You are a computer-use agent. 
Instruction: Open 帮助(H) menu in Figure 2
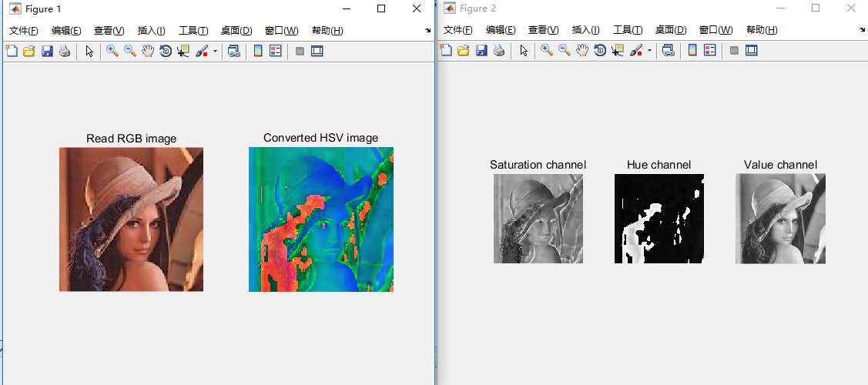point(762,30)
